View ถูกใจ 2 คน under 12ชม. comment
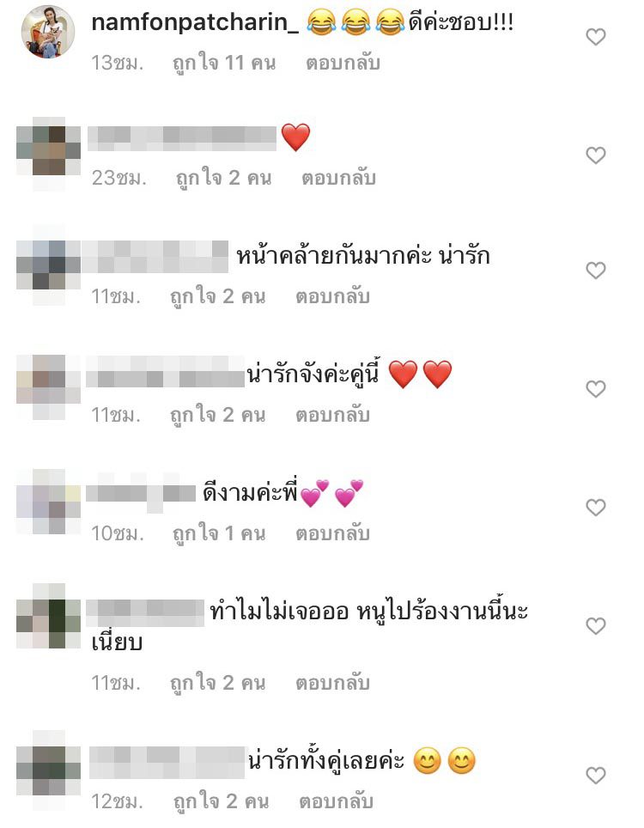 coord(222,801)
